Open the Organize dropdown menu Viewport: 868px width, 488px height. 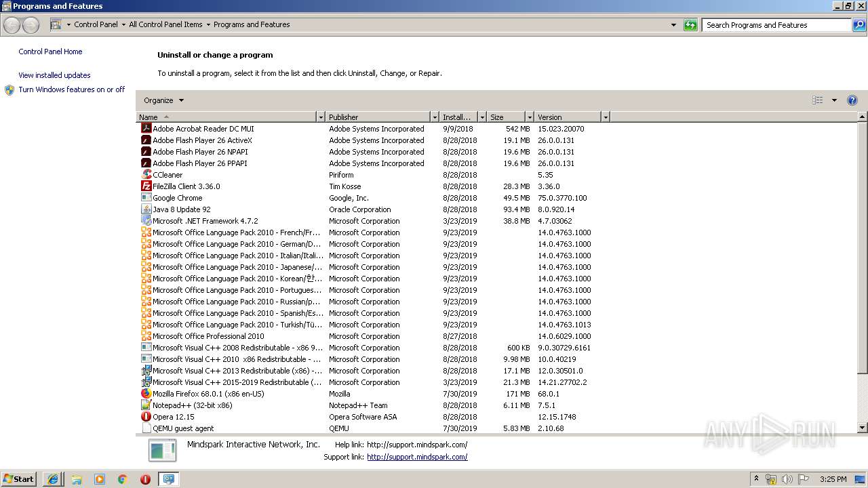[x=163, y=100]
